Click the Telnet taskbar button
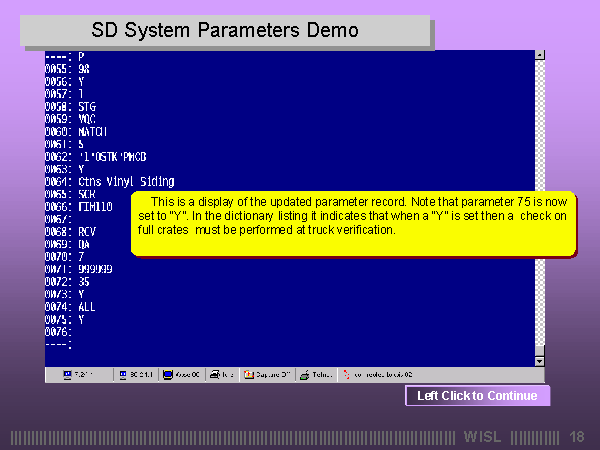The width and height of the screenshot is (600, 450). 319,375
